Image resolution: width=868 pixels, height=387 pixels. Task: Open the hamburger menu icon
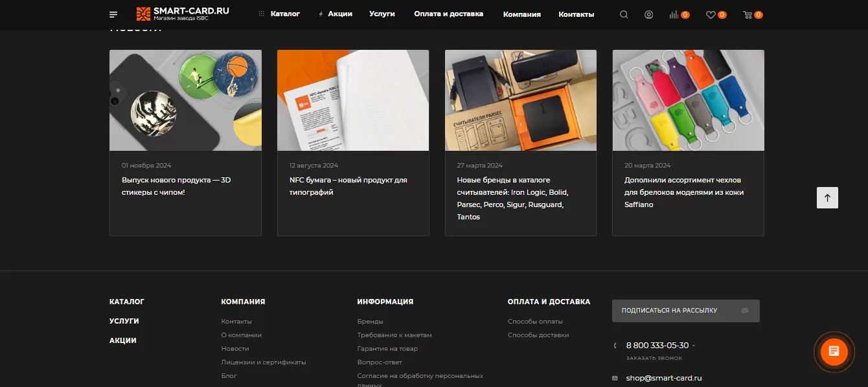tap(113, 14)
